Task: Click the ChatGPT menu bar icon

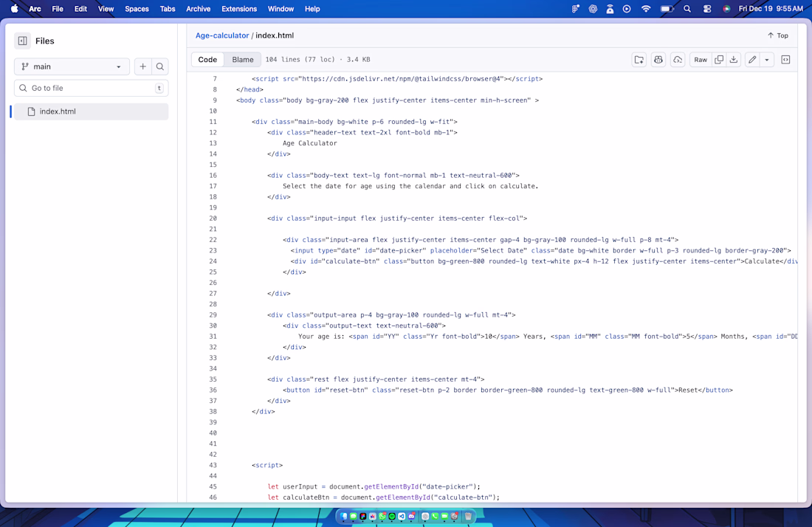Action: pyautogui.click(x=593, y=9)
